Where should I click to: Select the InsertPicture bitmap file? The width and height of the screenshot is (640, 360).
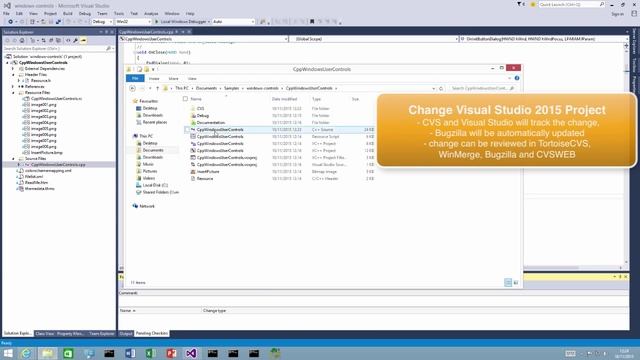pyautogui.click(x=208, y=171)
